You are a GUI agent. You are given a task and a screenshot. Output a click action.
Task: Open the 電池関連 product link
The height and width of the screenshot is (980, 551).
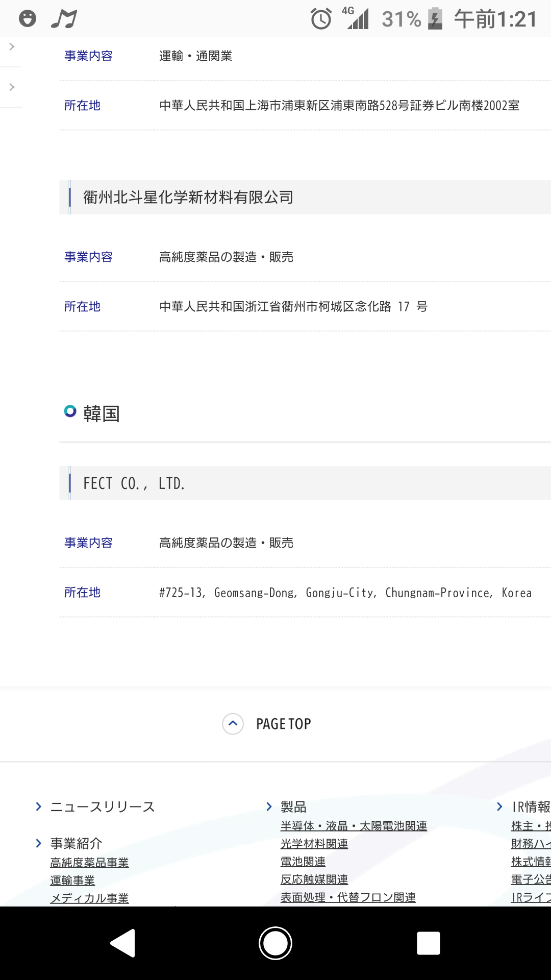tap(303, 862)
